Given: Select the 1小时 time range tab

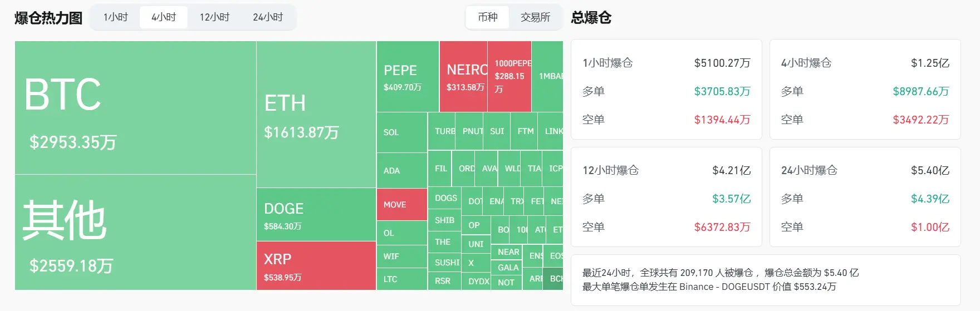Looking at the screenshot, I should 116,17.
